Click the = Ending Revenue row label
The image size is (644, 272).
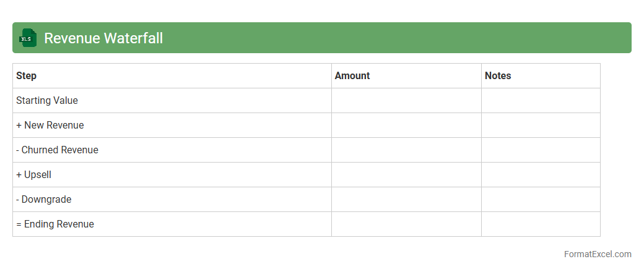[55, 224]
